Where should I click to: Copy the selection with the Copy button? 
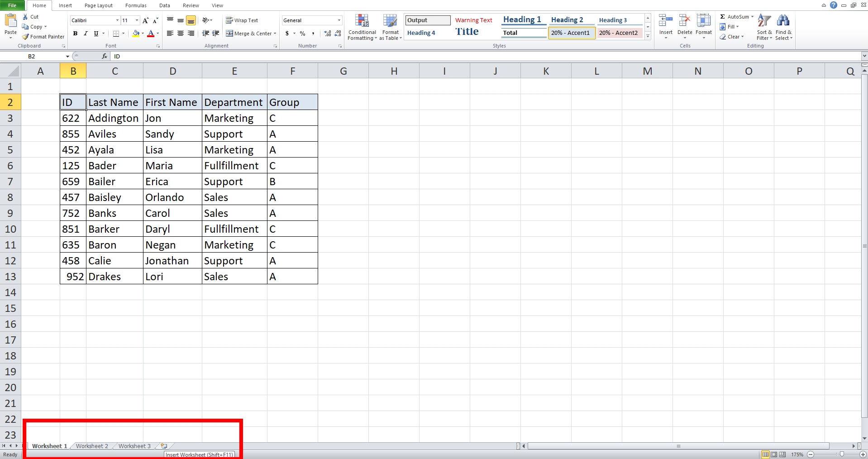[34, 27]
